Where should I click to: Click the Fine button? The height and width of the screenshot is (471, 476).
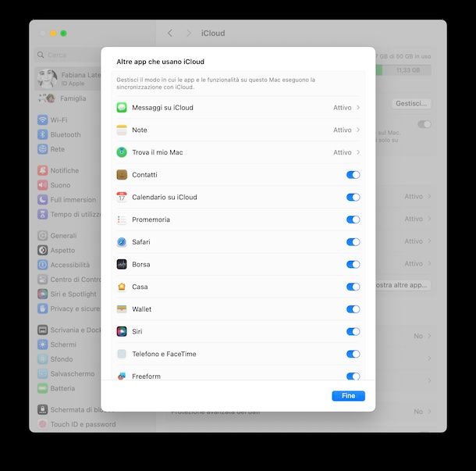[349, 396]
